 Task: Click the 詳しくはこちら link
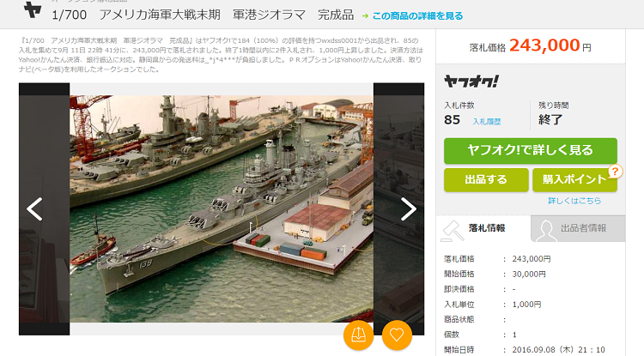click(574, 201)
